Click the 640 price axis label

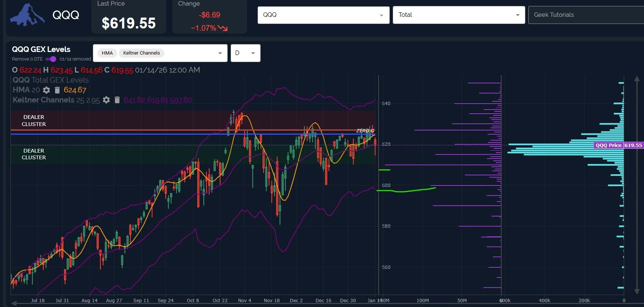click(x=386, y=103)
